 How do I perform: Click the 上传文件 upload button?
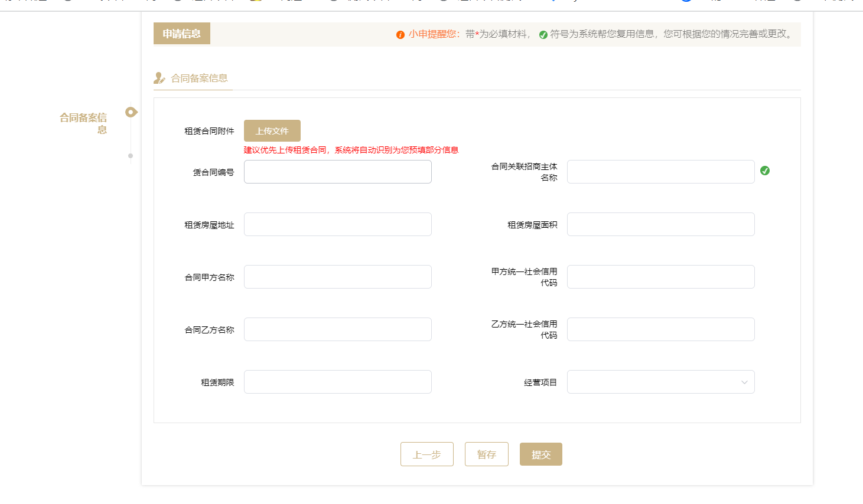tap(272, 130)
